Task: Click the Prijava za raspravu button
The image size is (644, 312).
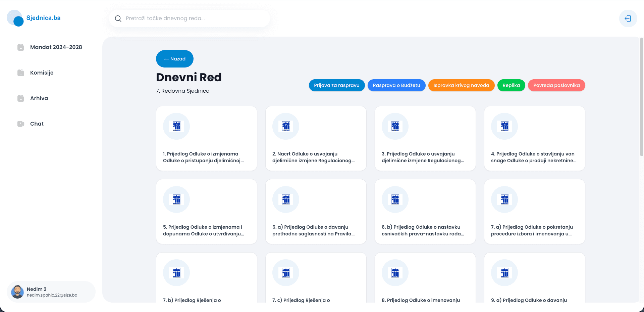Action: (x=336, y=85)
